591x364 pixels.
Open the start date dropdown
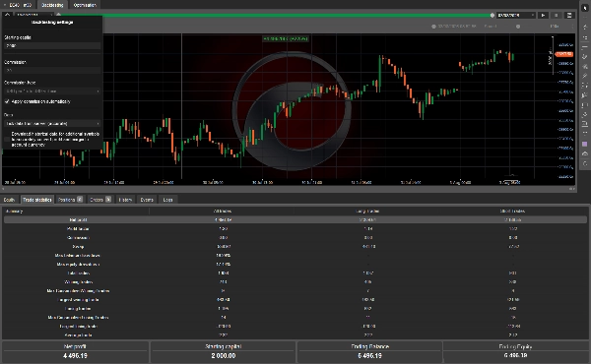(x=33, y=15)
